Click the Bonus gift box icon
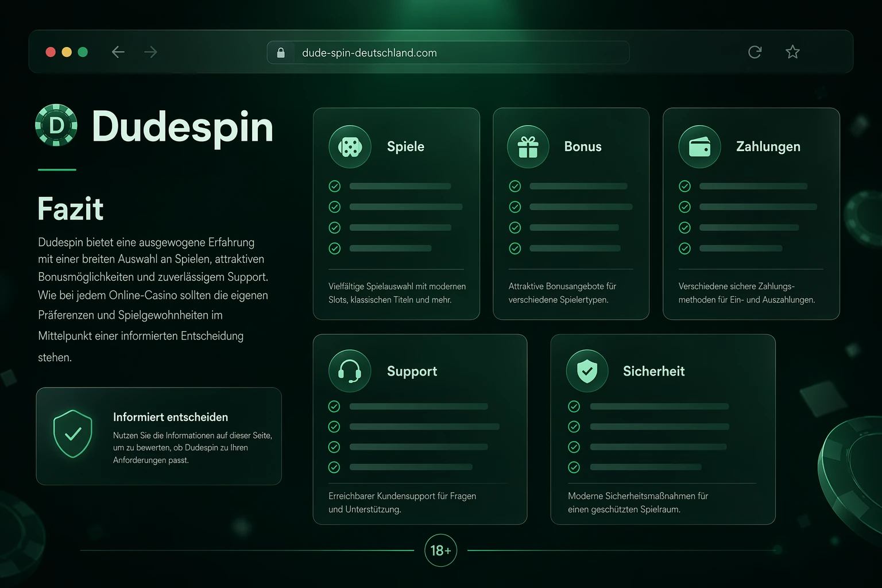The image size is (882, 588). click(x=528, y=147)
